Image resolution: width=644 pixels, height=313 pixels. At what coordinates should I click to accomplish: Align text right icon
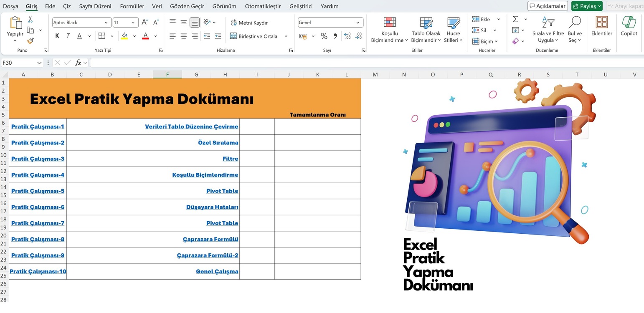(195, 36)
